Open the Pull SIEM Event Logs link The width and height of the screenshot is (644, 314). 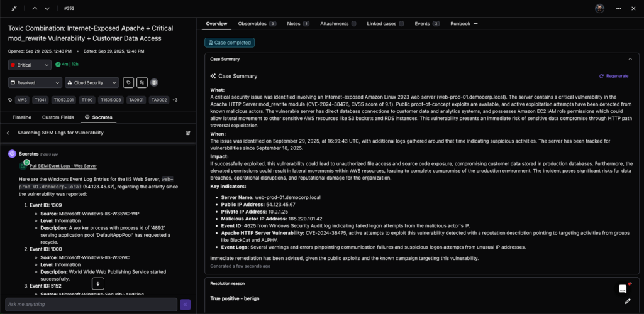pyautogui.click(x=63, y=166)
